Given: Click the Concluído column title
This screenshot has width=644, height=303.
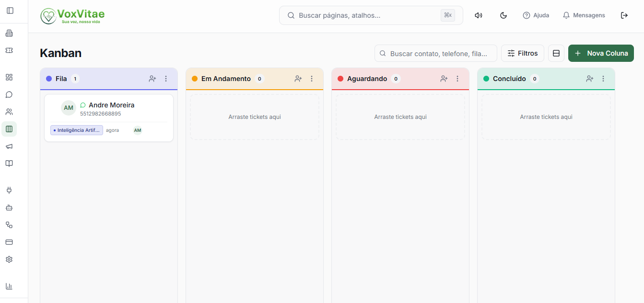Looking at the screenshot, I should 509,79.
